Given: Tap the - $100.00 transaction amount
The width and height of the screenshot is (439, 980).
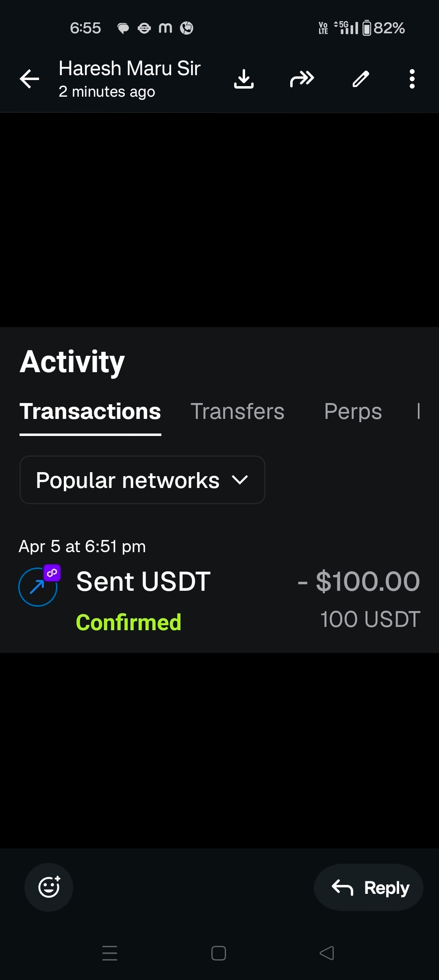Looking at the screenshot, I should (x=359, y=581).
